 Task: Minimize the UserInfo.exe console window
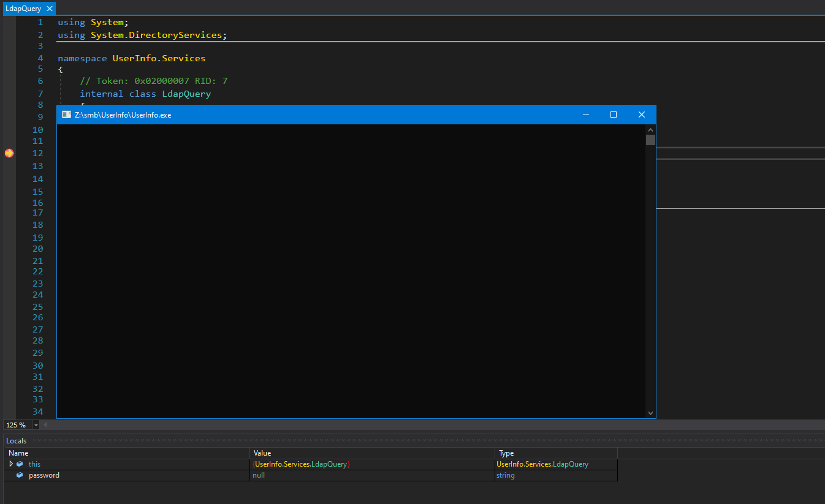[586, 115]
